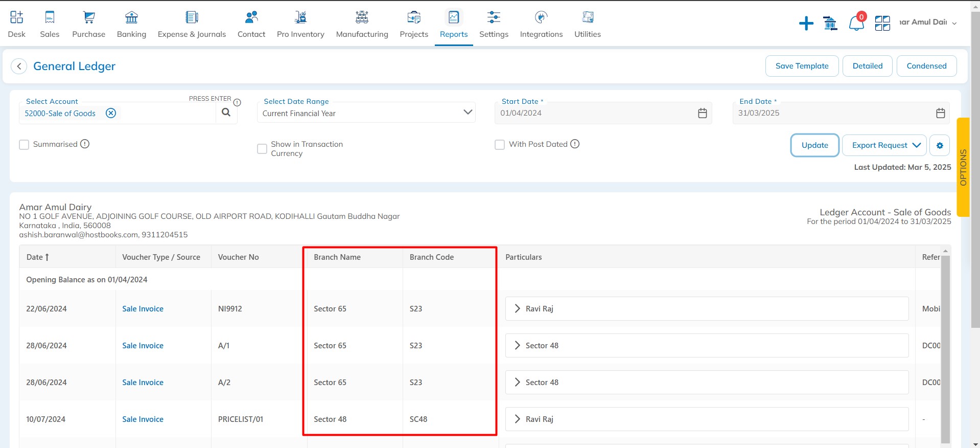Click the Start Date field 01/04/2024
This screenshot has width=980, height=448.
click(603, 113)
